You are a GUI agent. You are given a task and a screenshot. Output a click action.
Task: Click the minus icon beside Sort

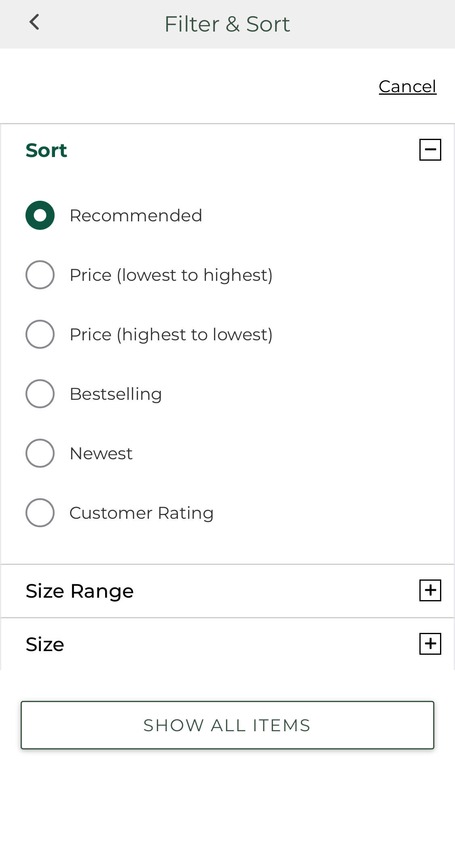430,150
